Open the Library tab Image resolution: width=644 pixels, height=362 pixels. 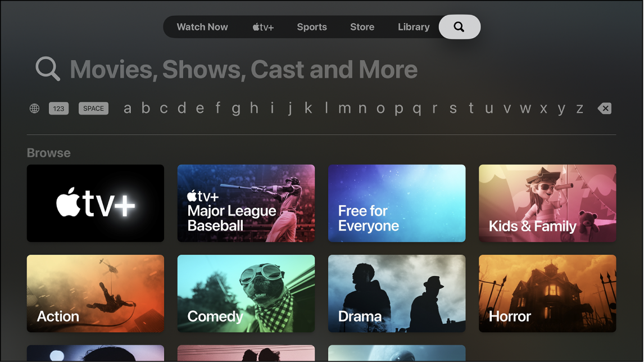414,26
